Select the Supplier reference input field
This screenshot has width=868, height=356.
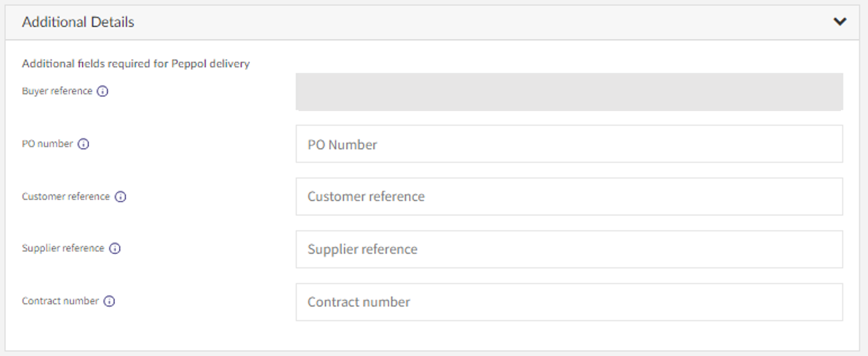pyautogui.click(x=569, y=249)
